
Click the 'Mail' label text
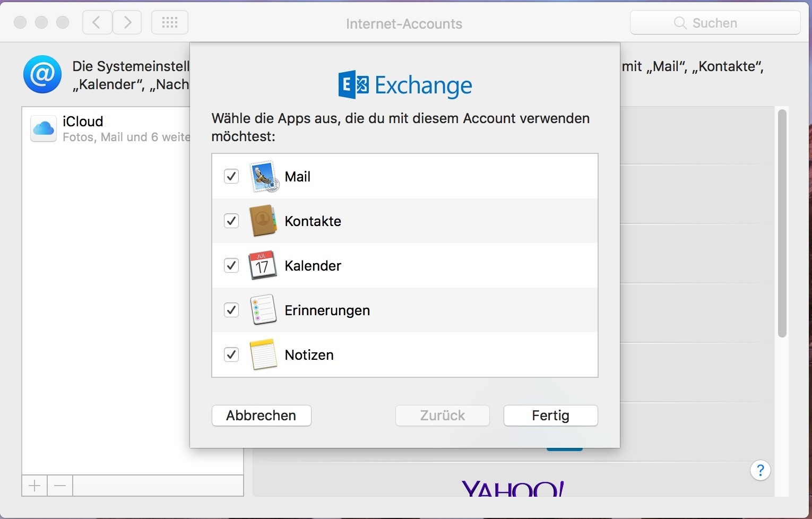tap(298, 177)
